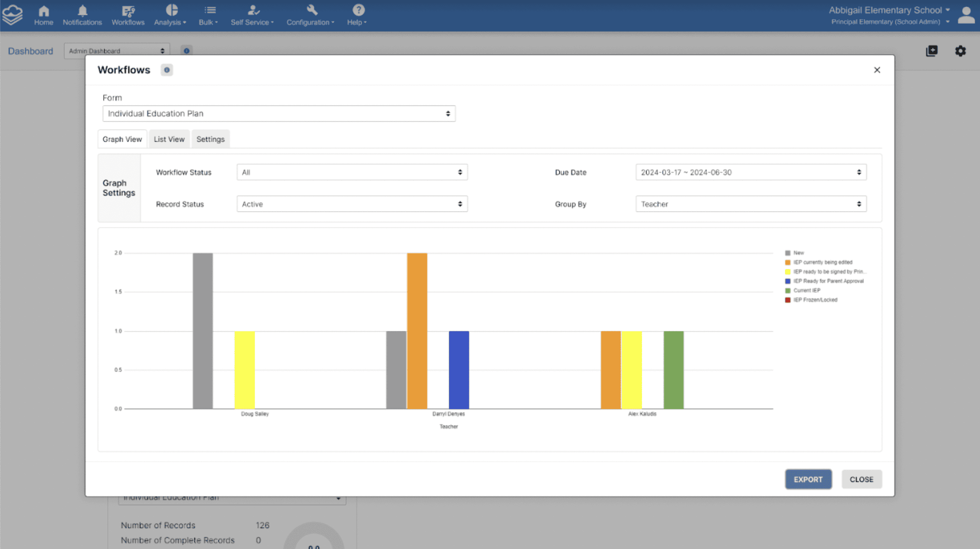Expand the Principal Elementary role dropdown

tap(890, 21)
